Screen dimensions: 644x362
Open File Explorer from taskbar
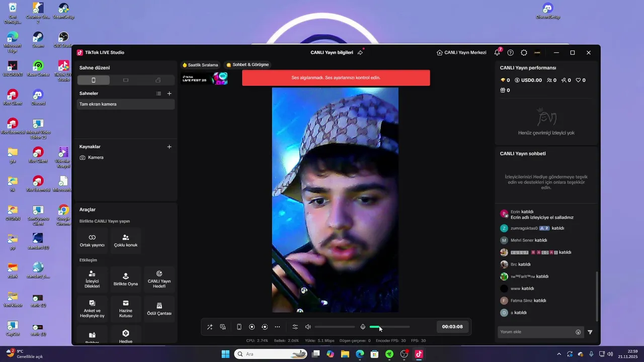345,354
